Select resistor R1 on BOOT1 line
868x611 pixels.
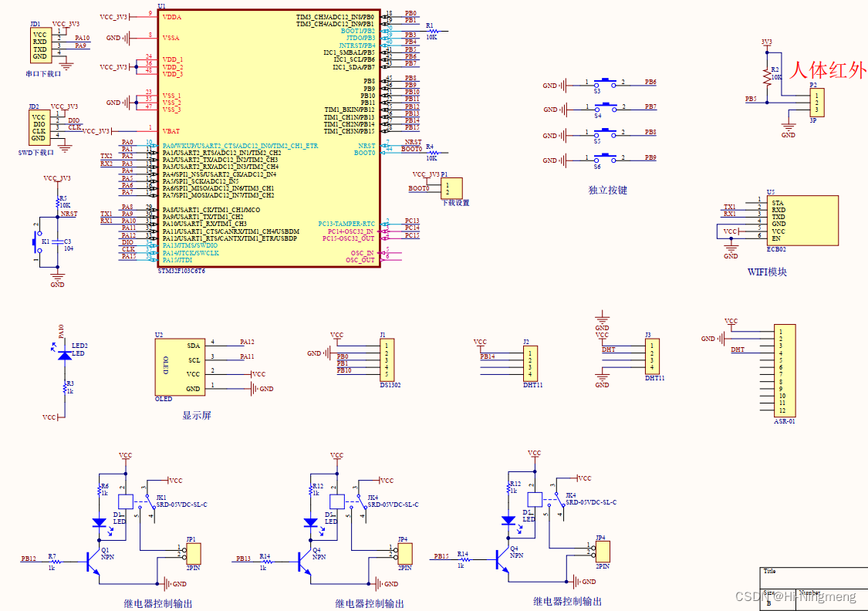(x=434, y=31)
